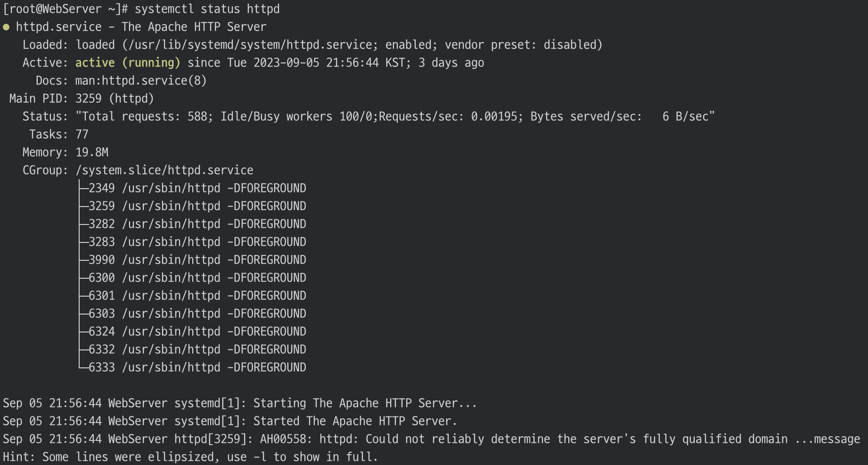This screenshot has height=465, width=868.
Task: Click the systemctl status httpd command text
Action: (207, 9)
